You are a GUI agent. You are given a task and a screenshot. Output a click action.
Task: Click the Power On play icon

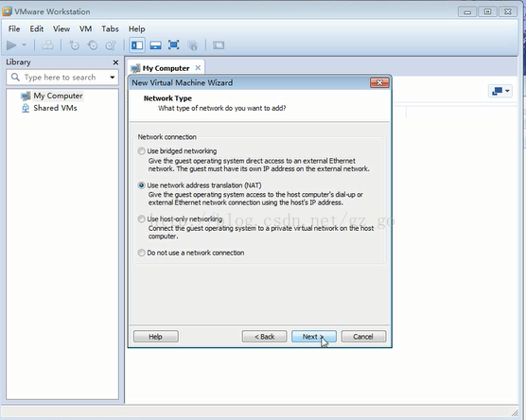11,45
